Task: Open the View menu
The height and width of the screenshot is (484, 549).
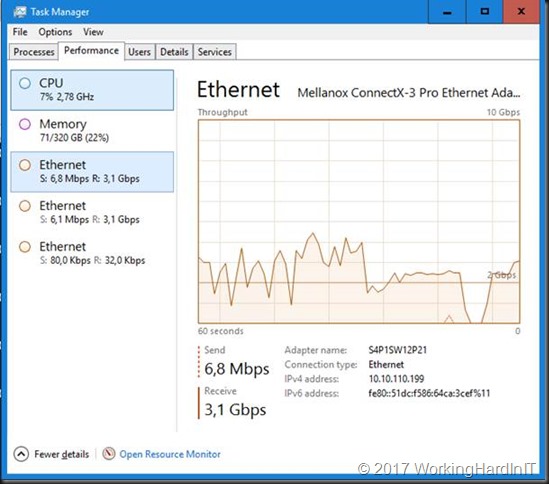Action: pos(93,32)
